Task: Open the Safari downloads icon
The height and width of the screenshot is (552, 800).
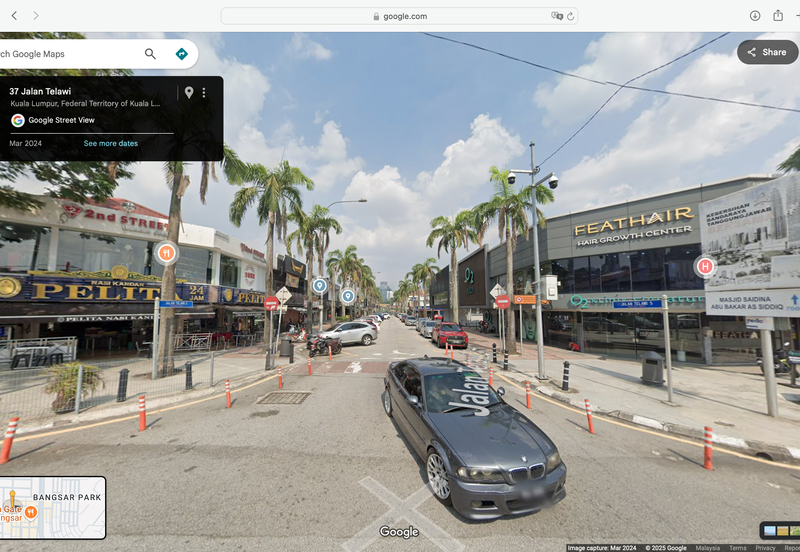Action: tap(755, 16)
